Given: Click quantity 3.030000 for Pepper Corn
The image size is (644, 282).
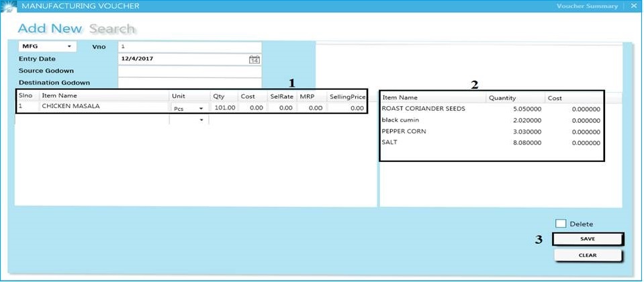Looking at the screenshot, I should point(526,132).
